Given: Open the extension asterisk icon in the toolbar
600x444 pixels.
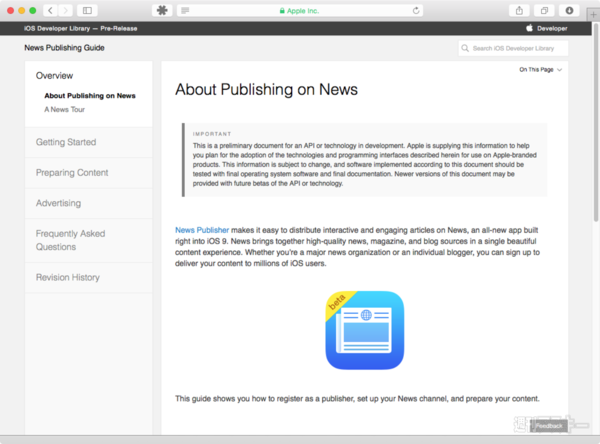Looking at the screenshot, I should point(162,10).
